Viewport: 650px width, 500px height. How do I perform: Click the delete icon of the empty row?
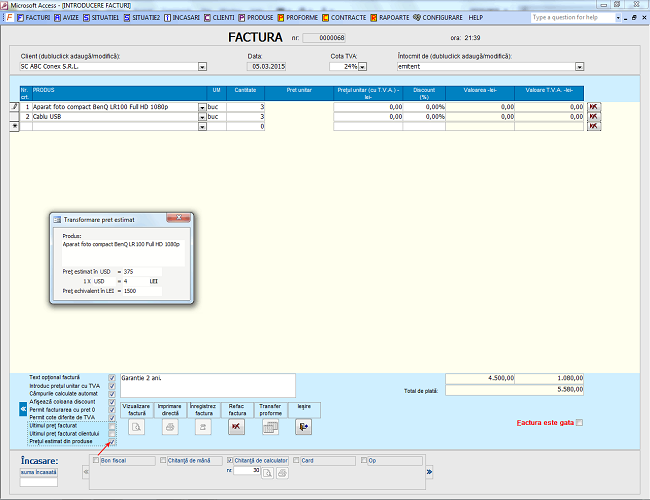point(594,126)
